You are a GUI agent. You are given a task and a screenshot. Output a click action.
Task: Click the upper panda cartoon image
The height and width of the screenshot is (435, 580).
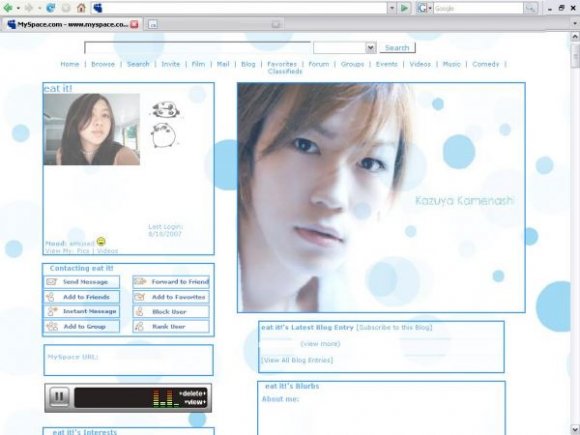(x=165, y=110)
